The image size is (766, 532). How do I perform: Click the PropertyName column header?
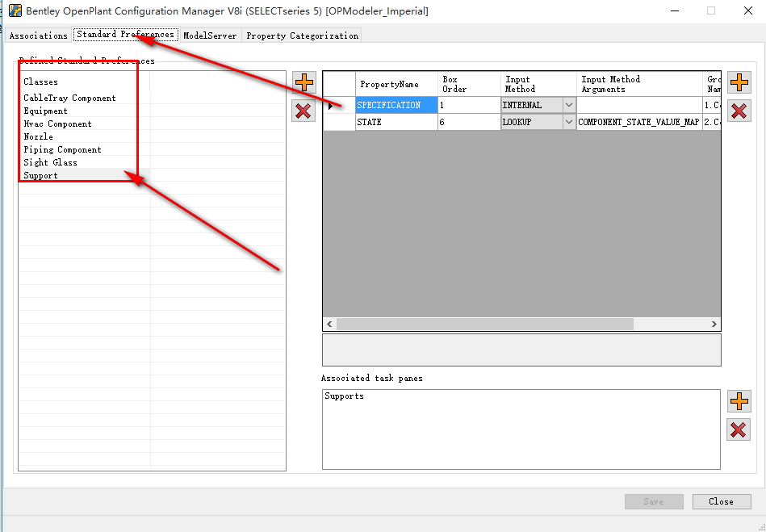point(396,84)
